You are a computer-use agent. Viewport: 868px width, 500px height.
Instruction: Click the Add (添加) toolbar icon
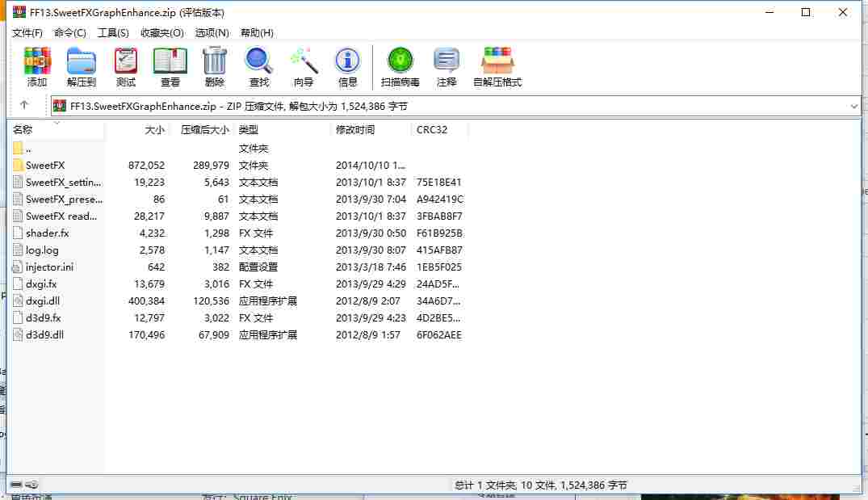point(37,61)
